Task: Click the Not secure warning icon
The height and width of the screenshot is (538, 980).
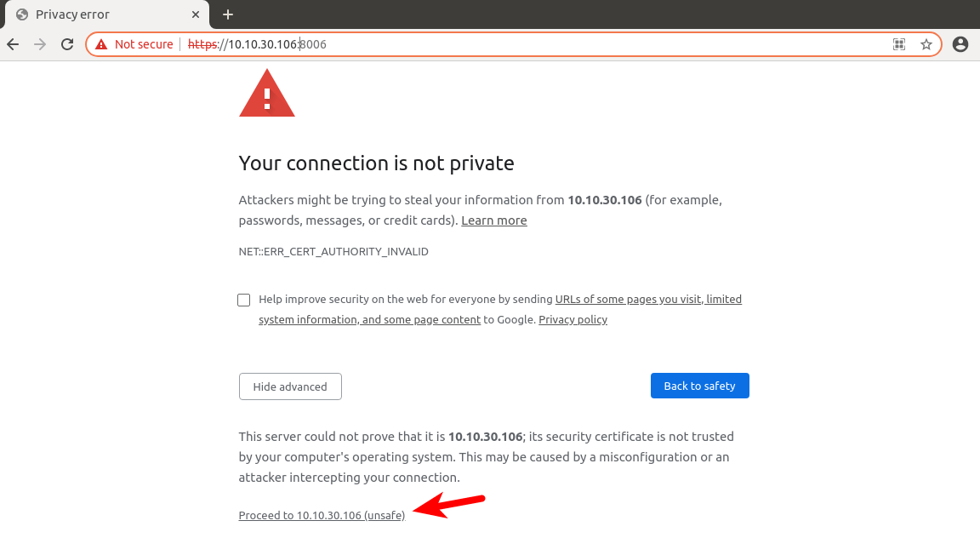Action: (102, 44)
